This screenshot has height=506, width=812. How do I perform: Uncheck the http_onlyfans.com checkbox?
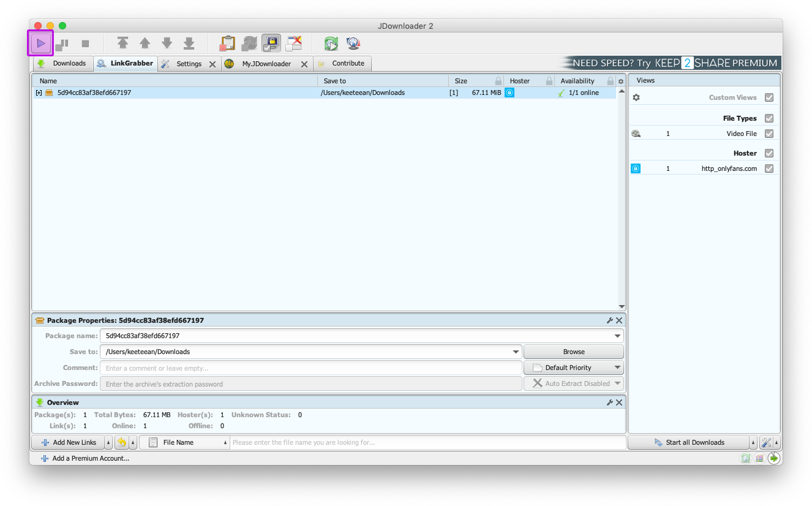769,168
